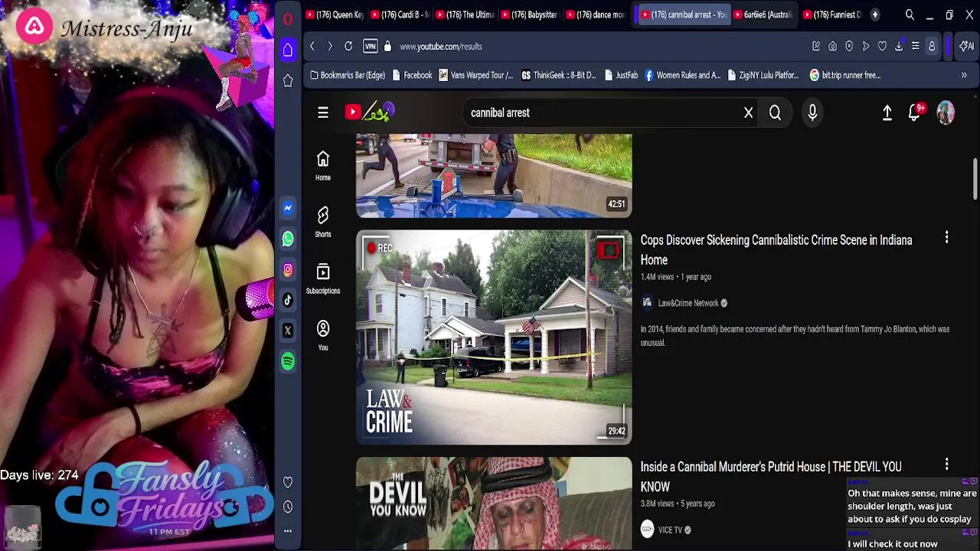Viewport: 980px width, 551px height.
Task: Open the ad blocker shield icon
Action: [x=849, y=47]
